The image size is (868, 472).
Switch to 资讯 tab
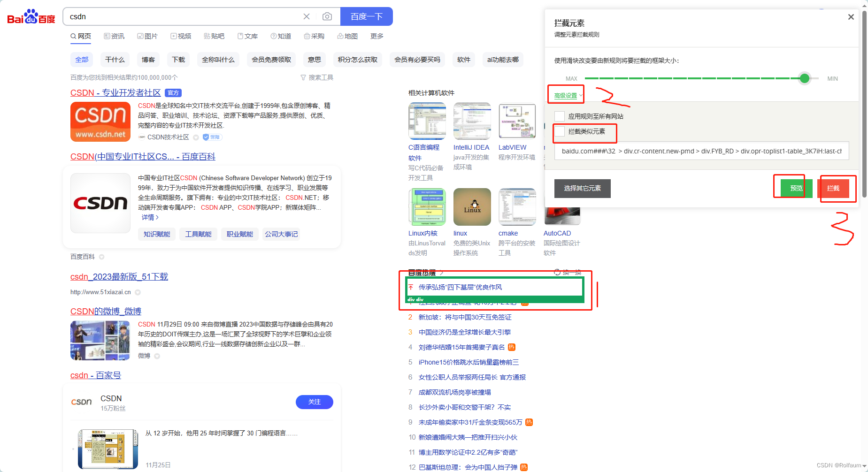(114, 36)
